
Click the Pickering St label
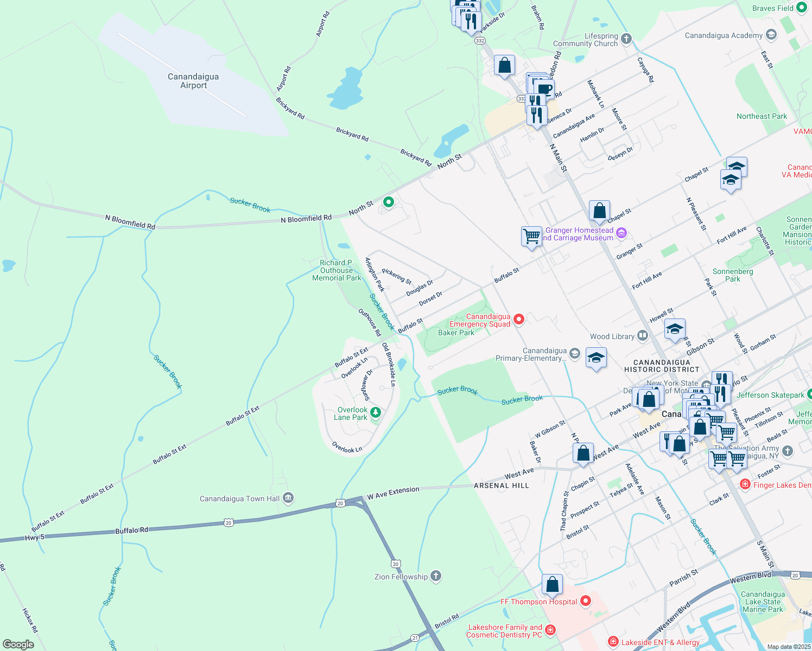(x=397, y=276)
